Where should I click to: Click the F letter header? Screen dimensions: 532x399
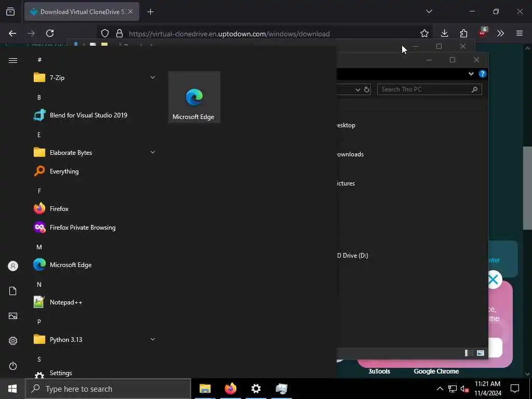click(x=39, y=191)
